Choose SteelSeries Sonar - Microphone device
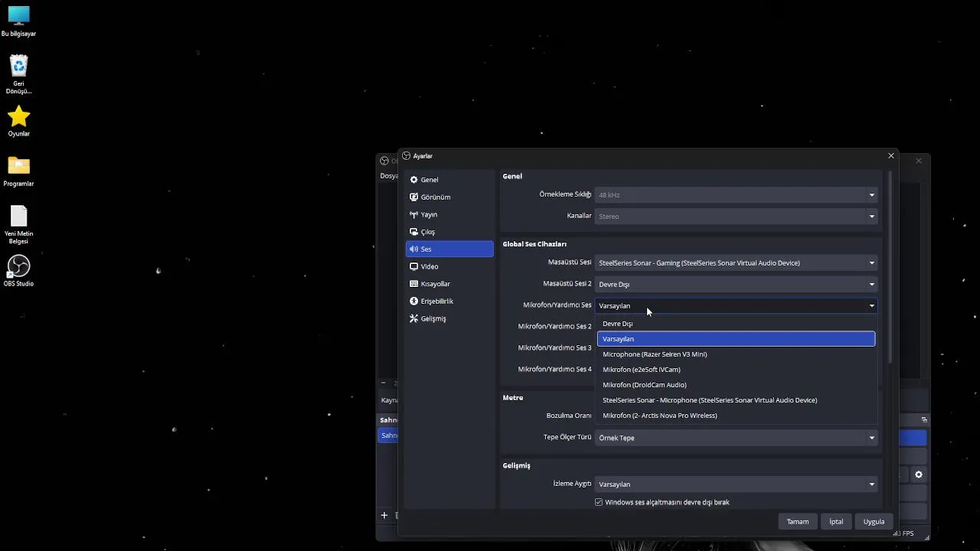Viewport: 980px width, 551px height. point(736,400)
